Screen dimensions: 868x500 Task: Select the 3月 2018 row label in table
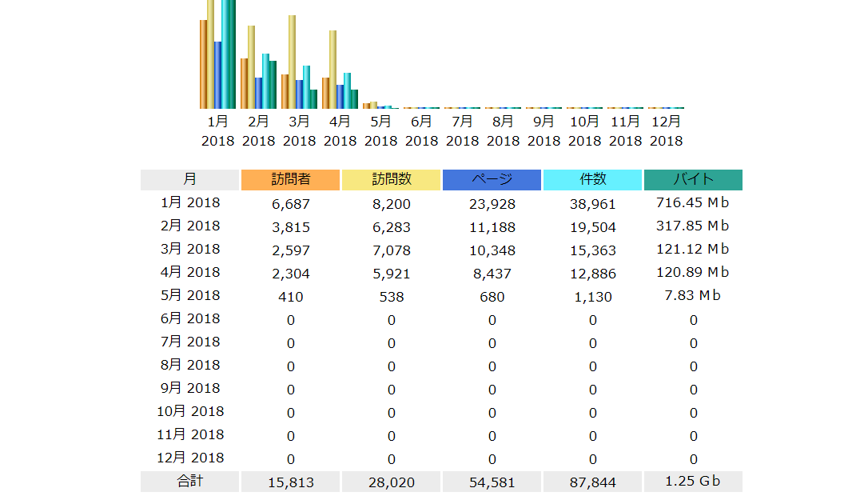coord(190,250)
